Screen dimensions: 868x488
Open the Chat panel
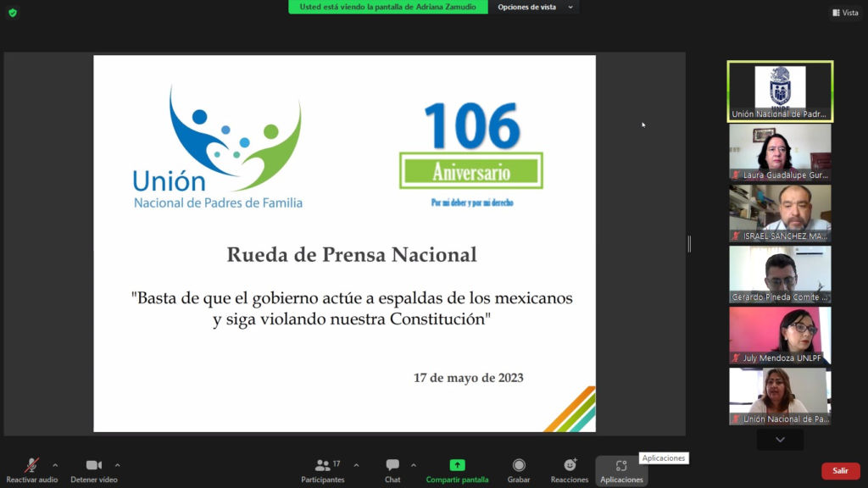(392, 471)
